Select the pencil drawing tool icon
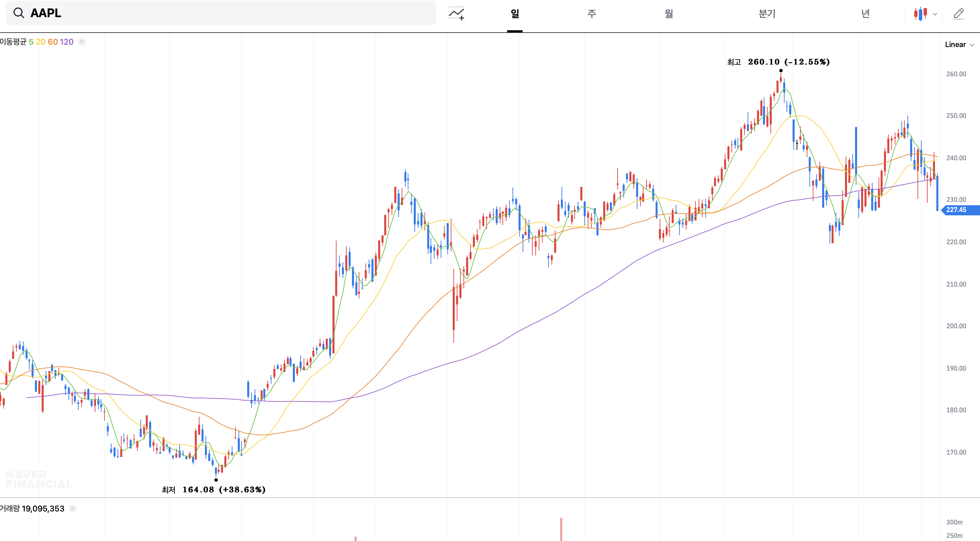 pyautogui.click(x=959, y=14)
